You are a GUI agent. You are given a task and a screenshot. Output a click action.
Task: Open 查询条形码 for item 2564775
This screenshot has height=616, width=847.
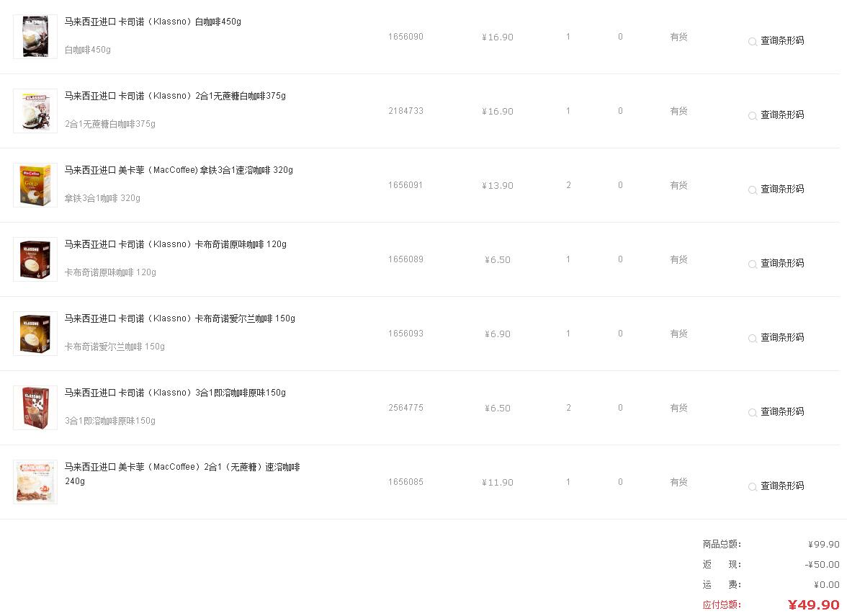[x=781, y=412]
